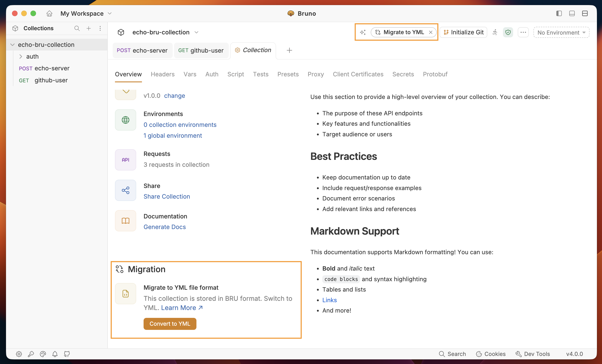
Task: Open a new tab with plus button
Action: [x=289, y=50]
